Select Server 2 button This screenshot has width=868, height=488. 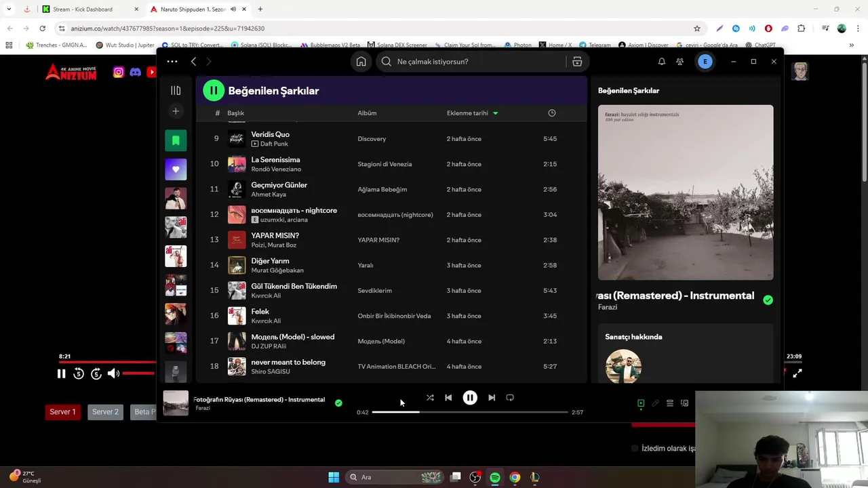coord(105,412)
